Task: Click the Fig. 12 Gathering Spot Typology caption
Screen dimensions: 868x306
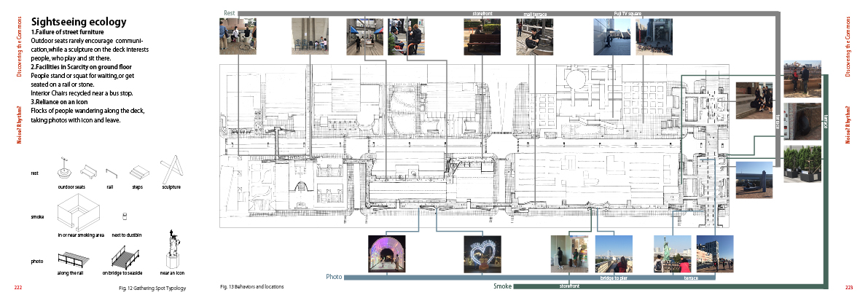Action: pos(152,289)
